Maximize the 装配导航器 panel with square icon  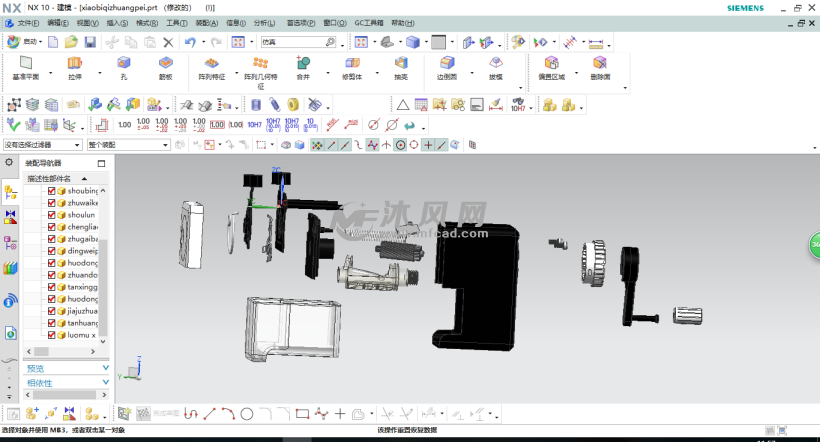pyautogui.click(x=101, y=163)
